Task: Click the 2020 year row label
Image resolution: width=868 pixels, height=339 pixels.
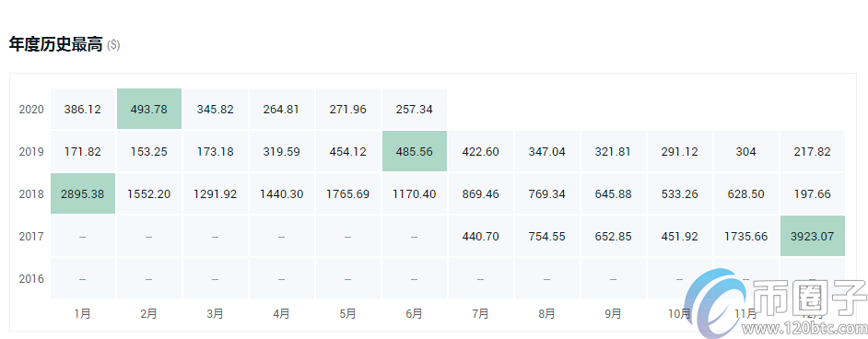Action: tap(31, 110)
